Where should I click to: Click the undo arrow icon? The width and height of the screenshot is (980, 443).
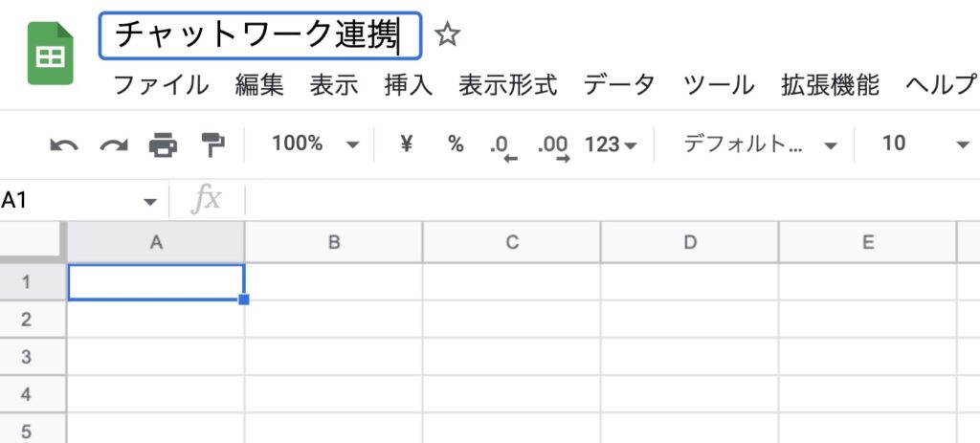(x=64, y=144)
